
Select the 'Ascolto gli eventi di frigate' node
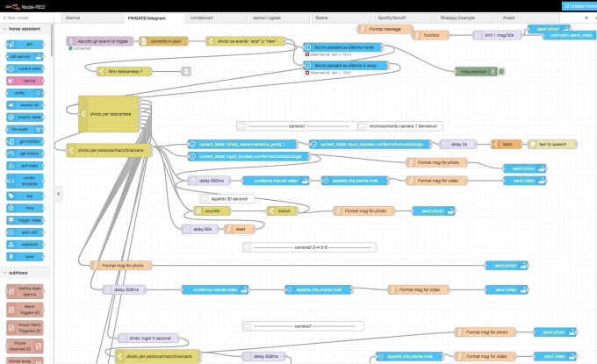100,41
